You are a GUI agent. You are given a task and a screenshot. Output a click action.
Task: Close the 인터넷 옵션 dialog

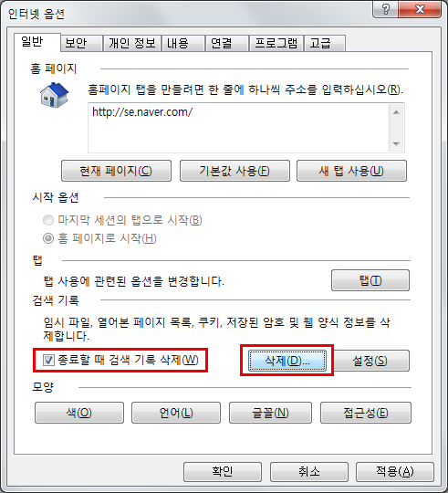pos(420,9)
